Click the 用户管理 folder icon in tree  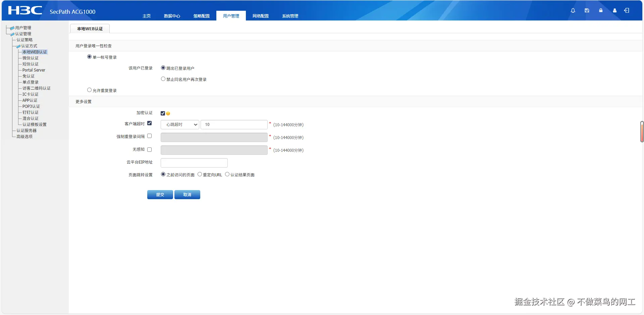coord(12,28)
